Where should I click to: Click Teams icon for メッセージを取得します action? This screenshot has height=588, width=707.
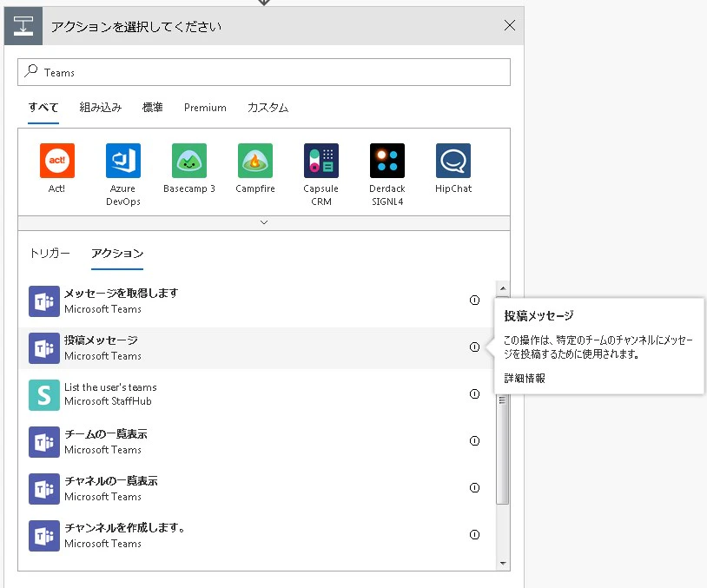point(44,301)
